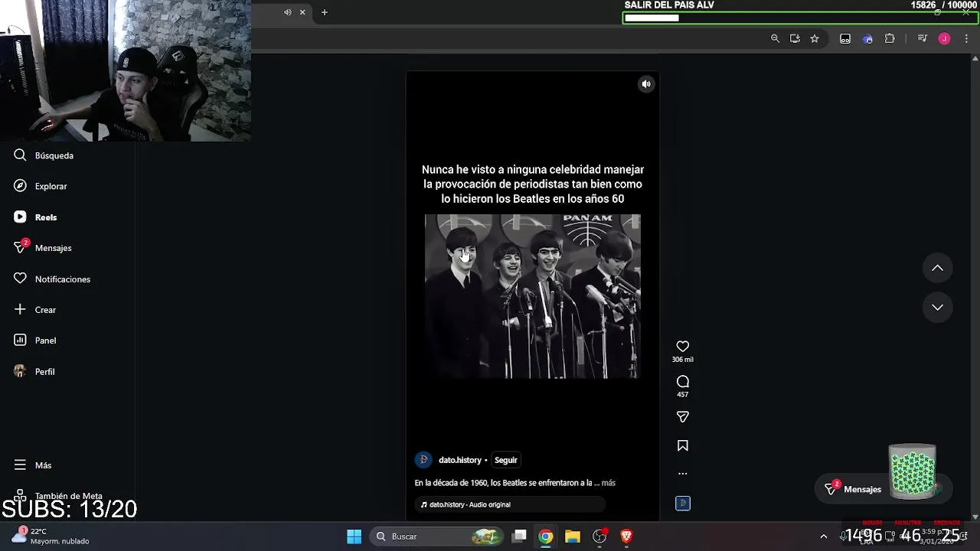Show hidden system tray icons

(824, 536)
